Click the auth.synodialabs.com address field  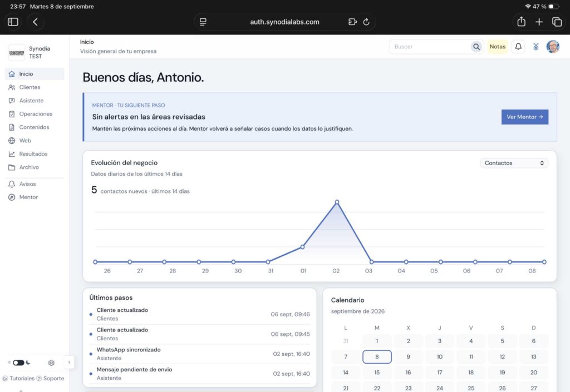284,22
